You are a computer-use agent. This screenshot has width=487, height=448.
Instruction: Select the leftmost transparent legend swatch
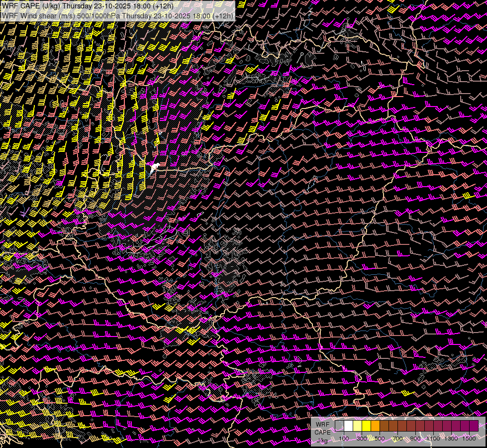[x=339, y=426]
